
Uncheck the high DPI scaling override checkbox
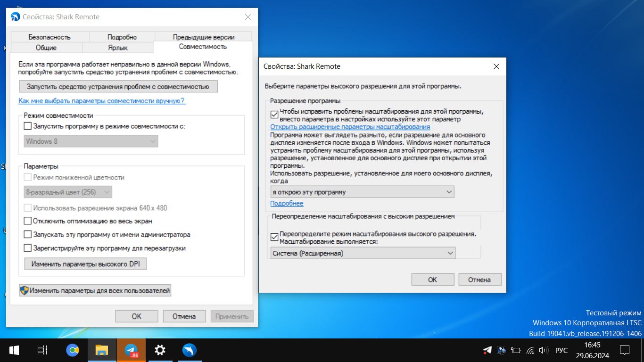[x=274, y=237]
